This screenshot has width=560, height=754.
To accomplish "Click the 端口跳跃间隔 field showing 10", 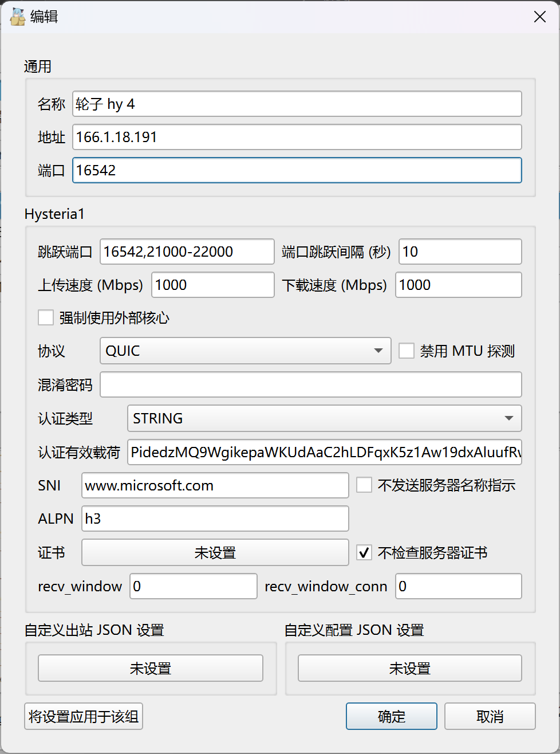I will click(x=460, y=252).
